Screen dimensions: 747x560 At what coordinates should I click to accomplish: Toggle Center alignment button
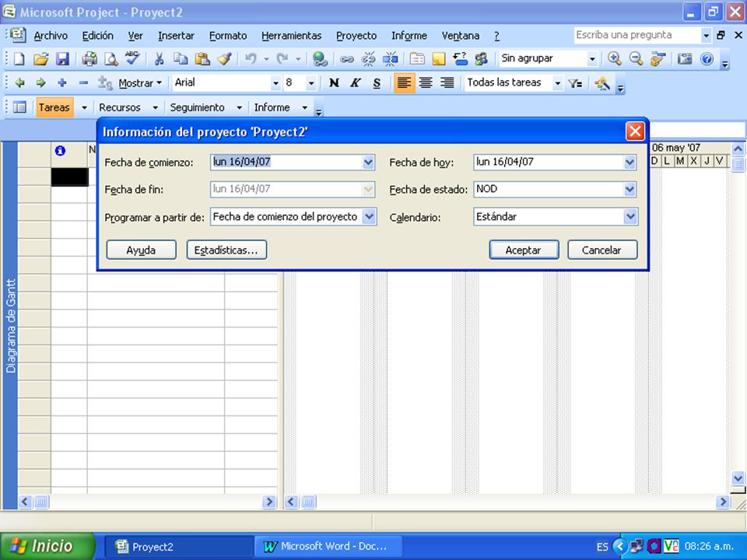pyautogui.click(x=426, y=83)
